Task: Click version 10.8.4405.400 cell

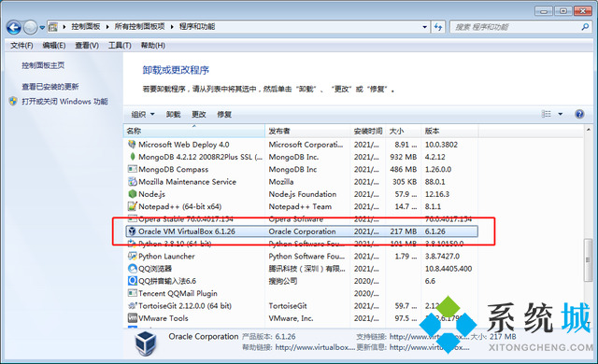Action: tap(448, 269)
